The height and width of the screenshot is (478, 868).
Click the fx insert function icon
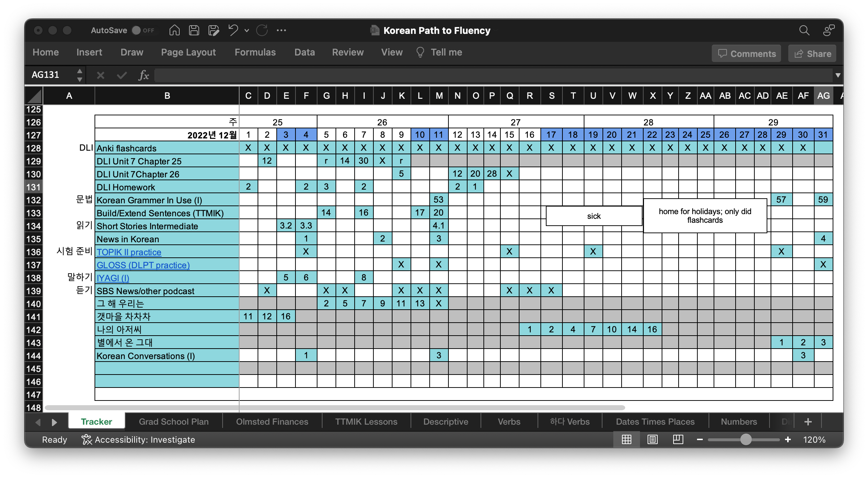(144, 75)
